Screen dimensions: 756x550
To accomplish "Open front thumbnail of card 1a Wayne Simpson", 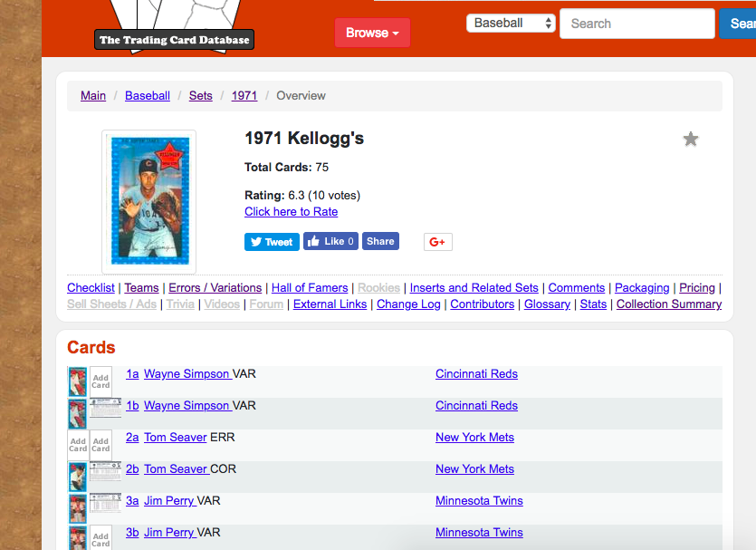I will [x=77, y=381].
